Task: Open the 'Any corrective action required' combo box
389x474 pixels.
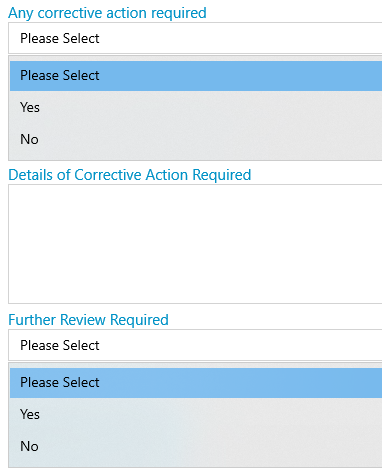Action: pos(195,38)
